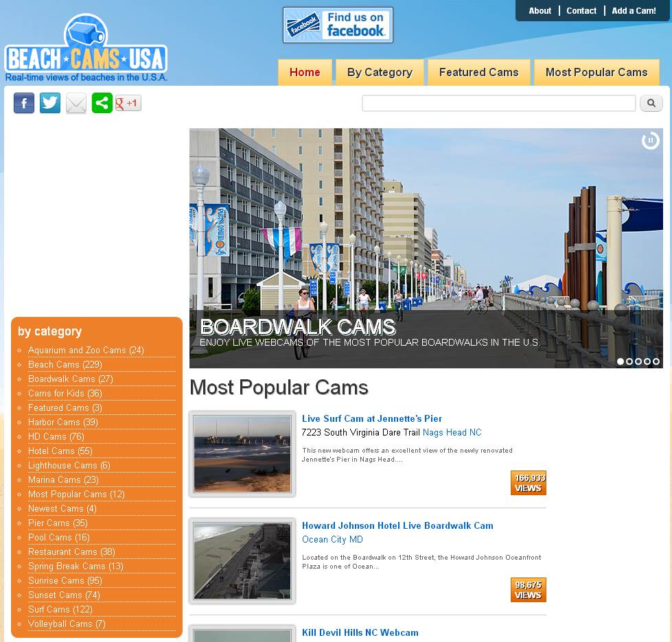672x642 pixels.
Task: Click the Facebook share icon
Action: coord(24,103)
